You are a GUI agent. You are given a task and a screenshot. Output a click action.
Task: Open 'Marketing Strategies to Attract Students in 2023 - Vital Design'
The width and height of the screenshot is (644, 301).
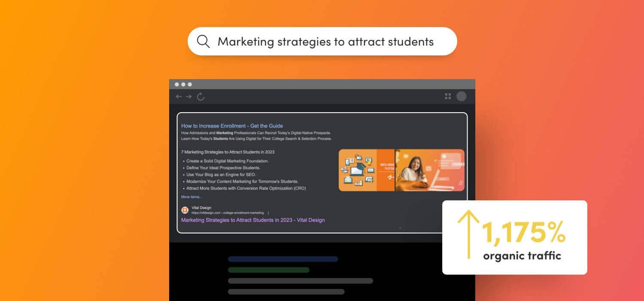point(253,220)
